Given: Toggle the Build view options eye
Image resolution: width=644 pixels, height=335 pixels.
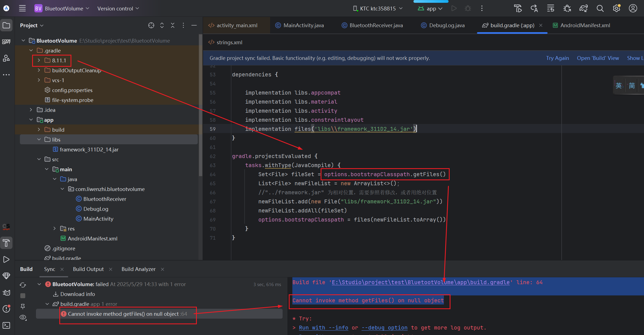Looking at the screenshot, I should click(x=23, y=317).
